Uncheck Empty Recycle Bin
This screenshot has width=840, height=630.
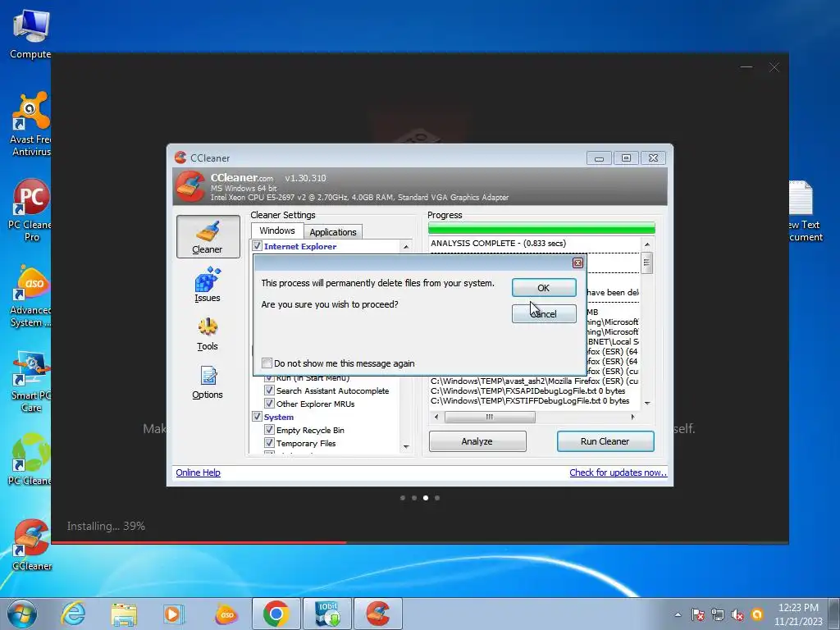point(269,430)
